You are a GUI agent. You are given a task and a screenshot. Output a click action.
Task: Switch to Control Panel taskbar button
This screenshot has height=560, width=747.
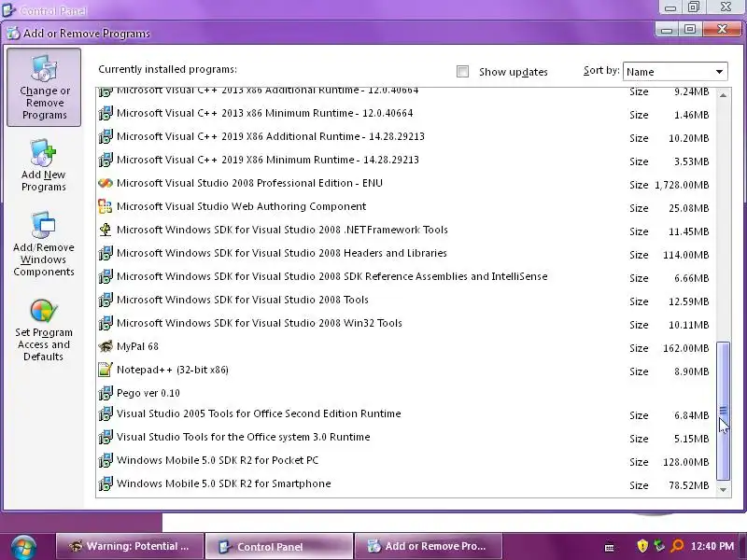[279, 546]
